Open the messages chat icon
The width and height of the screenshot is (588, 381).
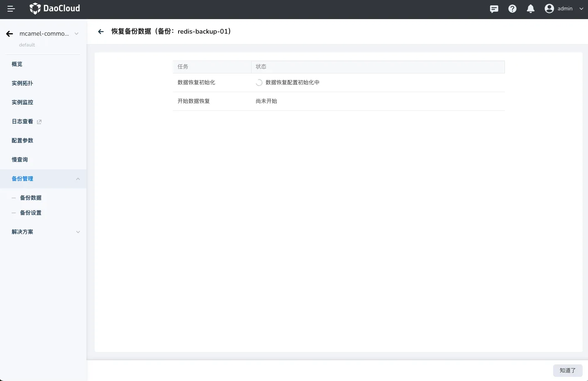494,9
